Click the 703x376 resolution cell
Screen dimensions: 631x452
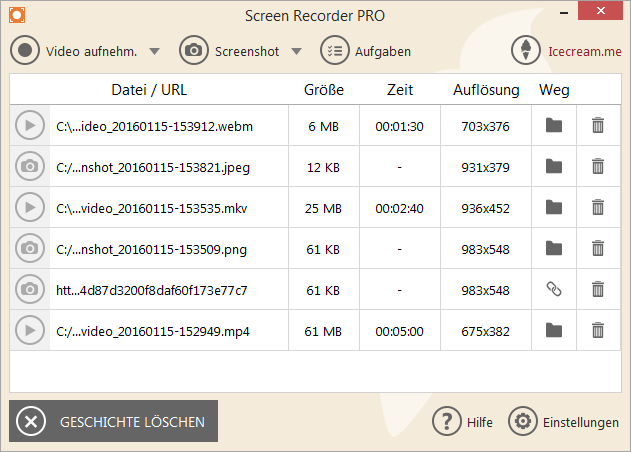click(485, 126)
